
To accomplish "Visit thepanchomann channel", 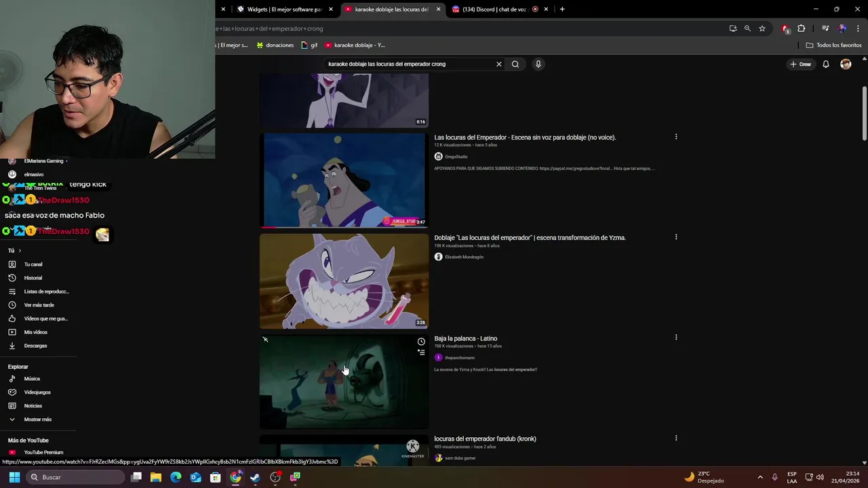I will [x=459, y=358].
